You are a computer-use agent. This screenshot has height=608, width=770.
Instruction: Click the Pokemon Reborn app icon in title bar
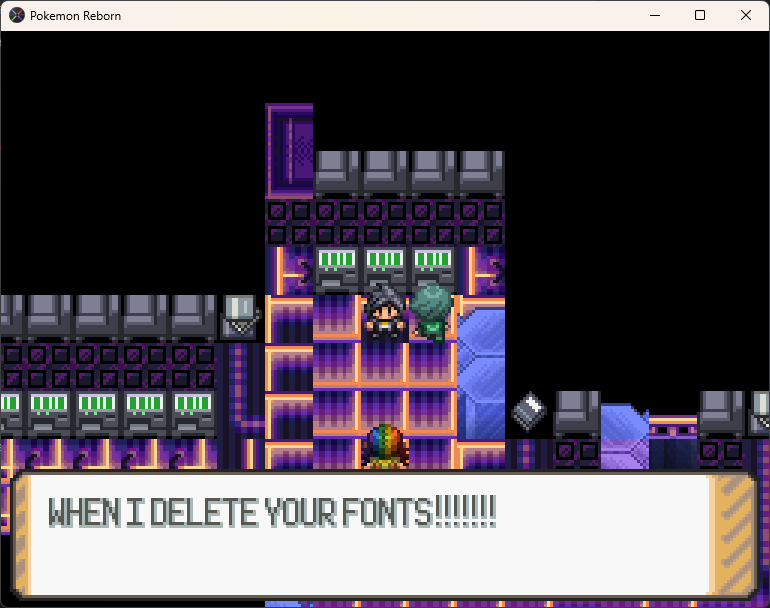pyautogui.click(x=17, y=15)
